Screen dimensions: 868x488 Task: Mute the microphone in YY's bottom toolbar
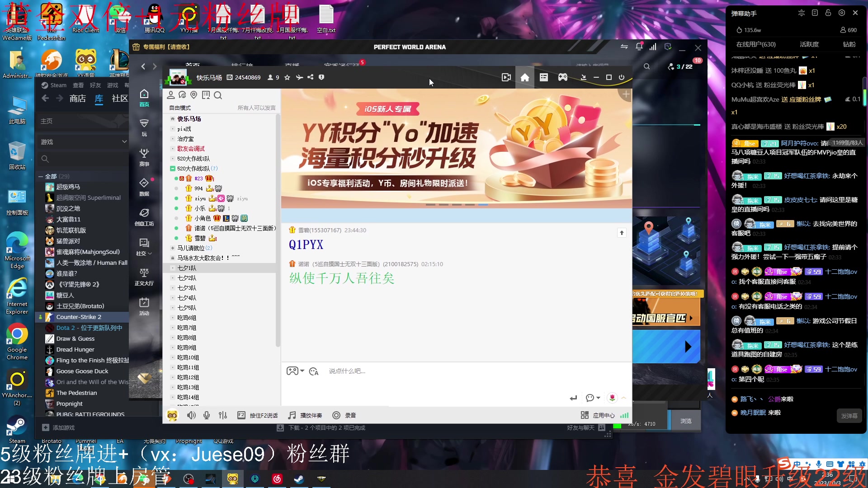[x=207, y=415]
